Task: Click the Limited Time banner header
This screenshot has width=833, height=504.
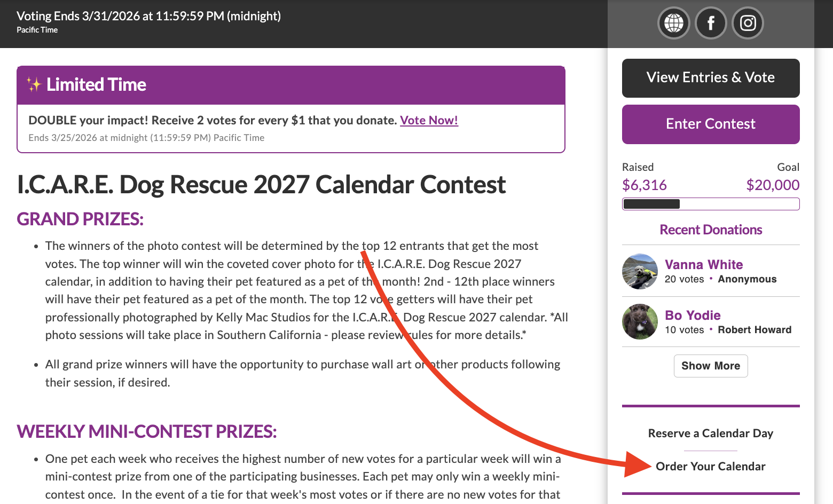Action: [291, 85]
